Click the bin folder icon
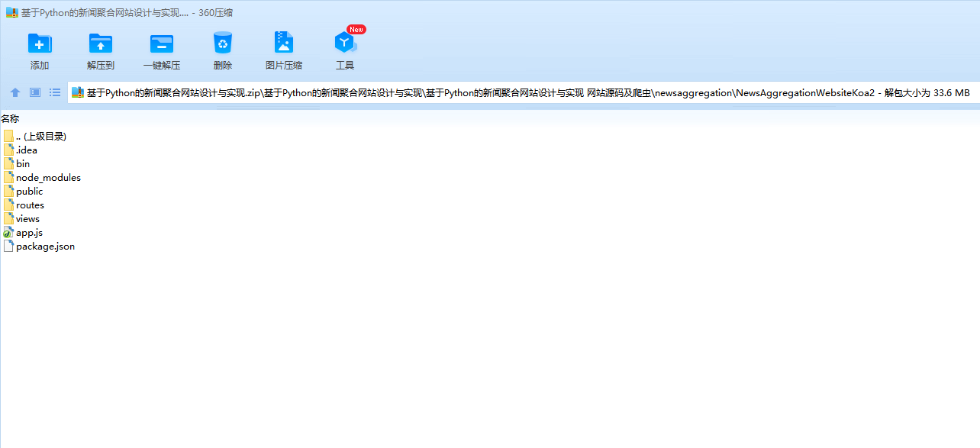 (8, 163)
